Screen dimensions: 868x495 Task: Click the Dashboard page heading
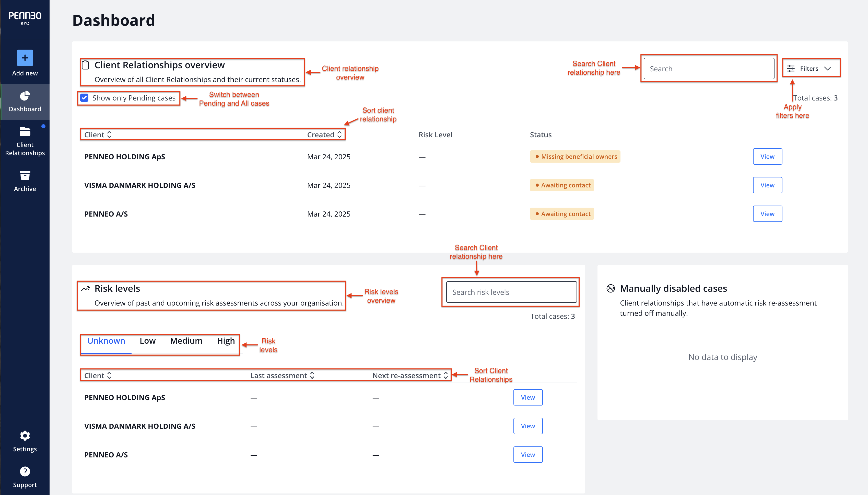(114, 20)
